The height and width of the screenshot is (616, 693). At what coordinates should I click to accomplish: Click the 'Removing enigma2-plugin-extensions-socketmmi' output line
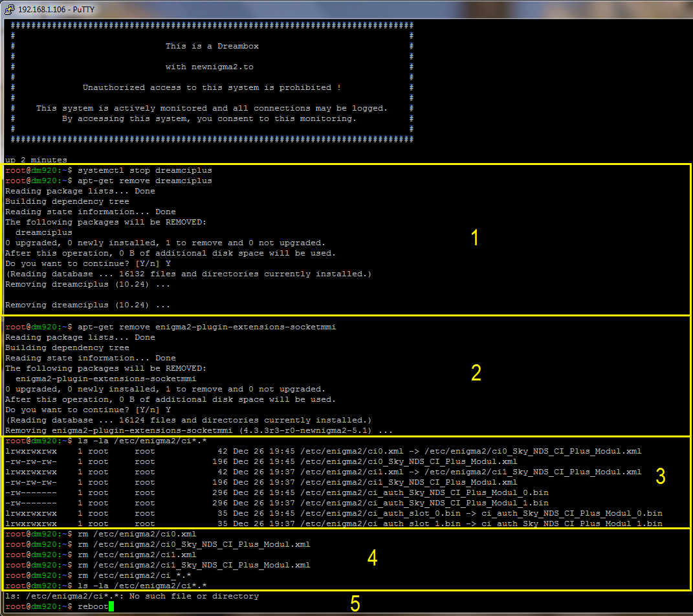199,430
